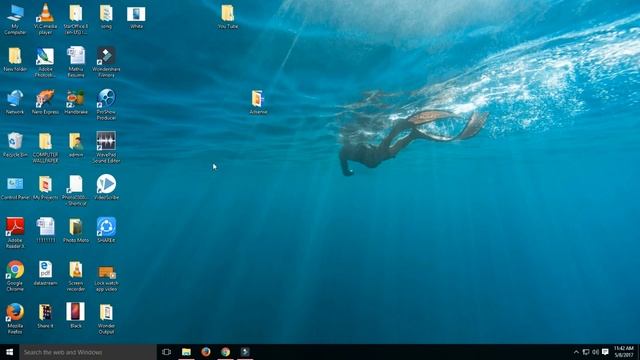
Task: Click the Search the web and Windows box
Action: click(x=88, y=352)
